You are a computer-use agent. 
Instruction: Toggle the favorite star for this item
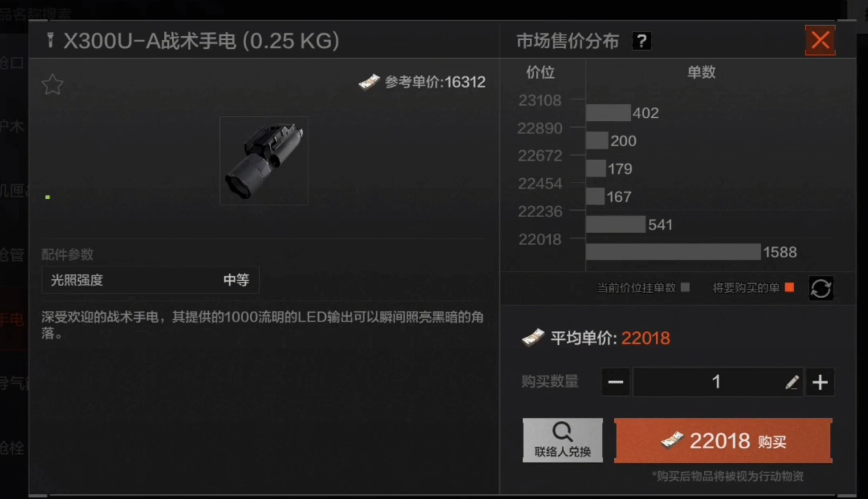pos(53,84)
